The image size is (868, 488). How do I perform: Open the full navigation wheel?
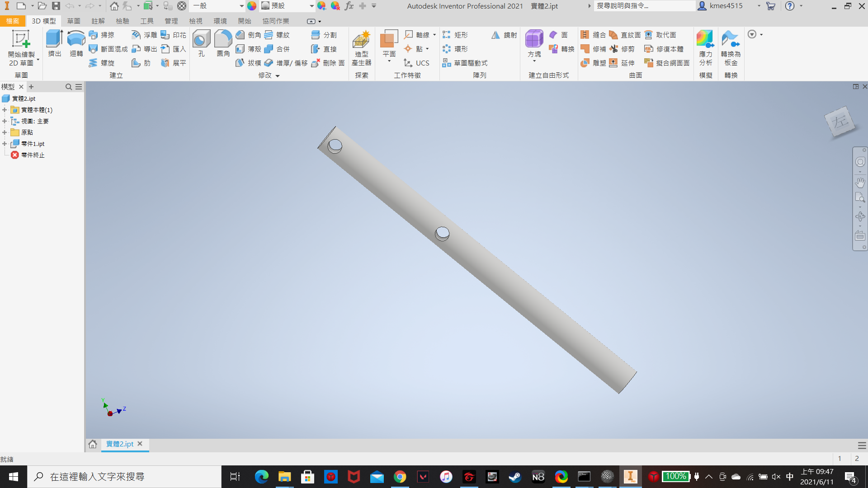[x=860, y=162]
